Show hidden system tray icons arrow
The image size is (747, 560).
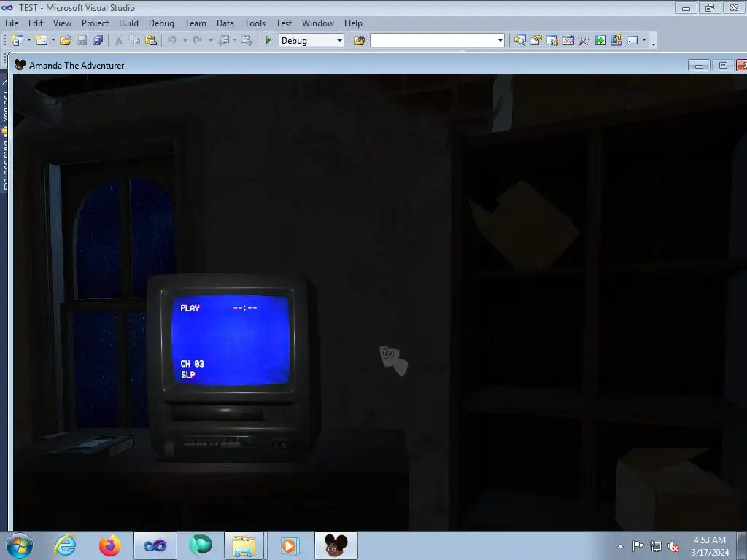tap(620, 546)
